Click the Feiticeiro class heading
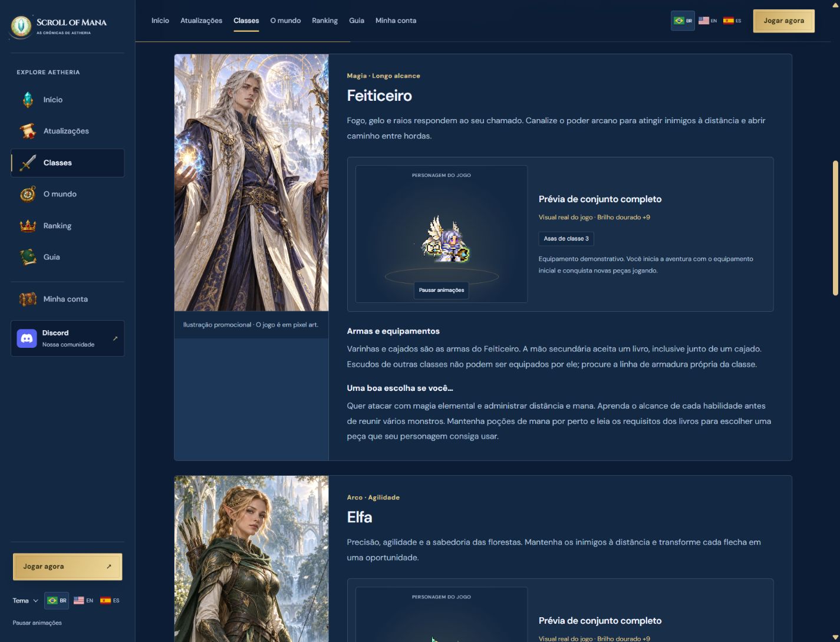840x642 pixels. pos(379,96)
